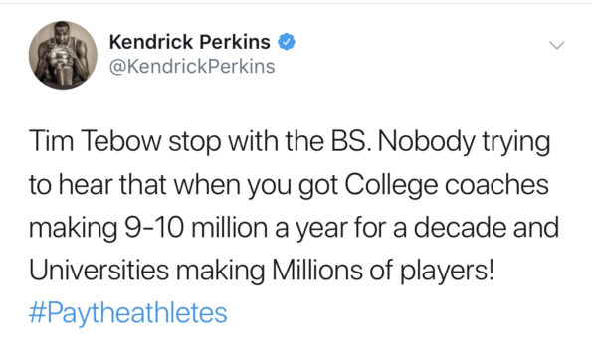
Task: Click the word "players!" ending the tweet
Action: (447, 272)
